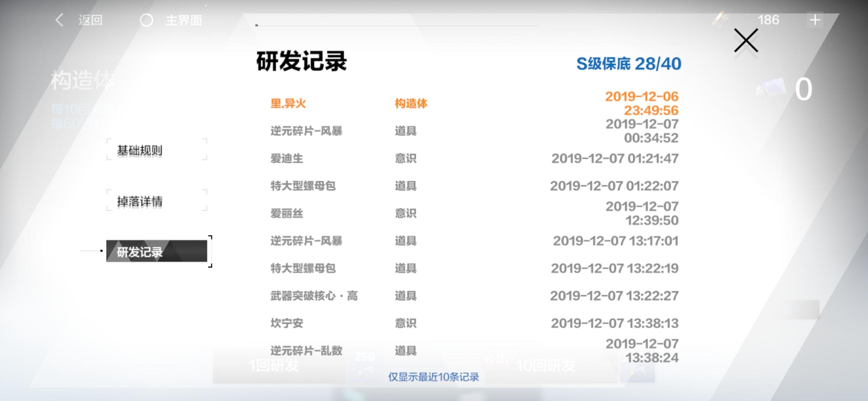Open the 掉落详情 tab
This screenshot has height=401, width=868.
(x=157, y=201)
